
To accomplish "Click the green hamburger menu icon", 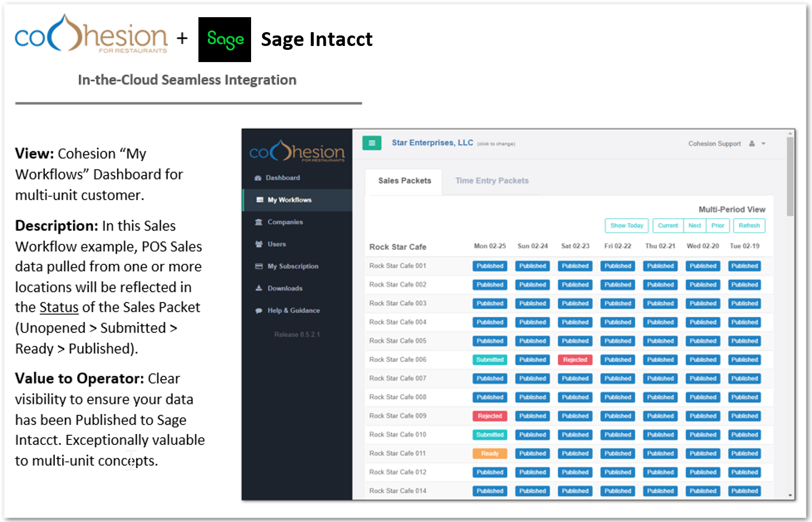I will [371, 143].
